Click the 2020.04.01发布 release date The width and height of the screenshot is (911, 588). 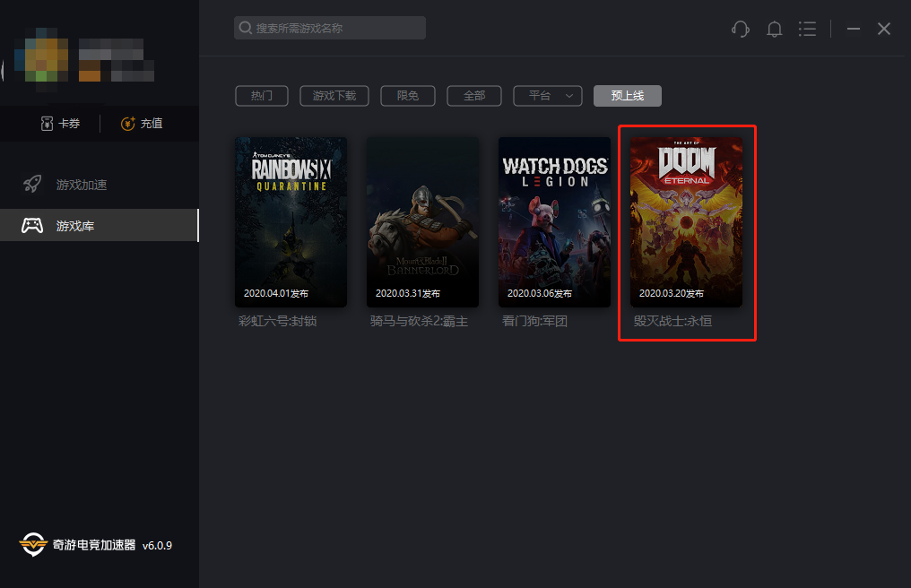click(276, 293)
